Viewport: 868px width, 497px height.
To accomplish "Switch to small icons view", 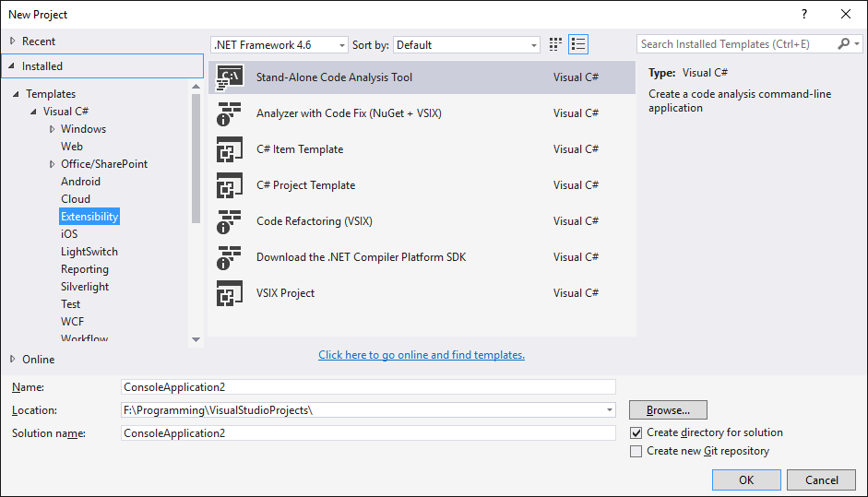I will tap(555, 44).
